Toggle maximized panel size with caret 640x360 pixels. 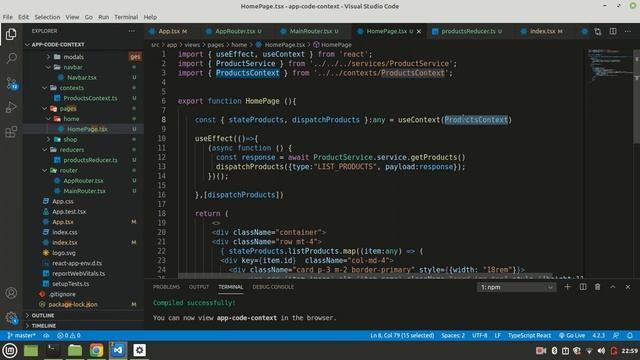click(613, 287)
